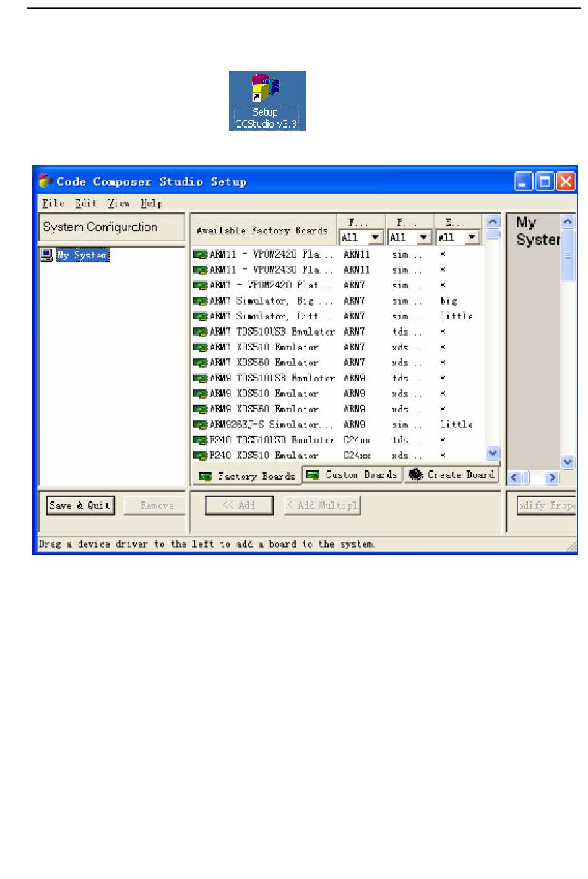
Task: Switch to the Factory Boards tab
Action: coord(247,476)
